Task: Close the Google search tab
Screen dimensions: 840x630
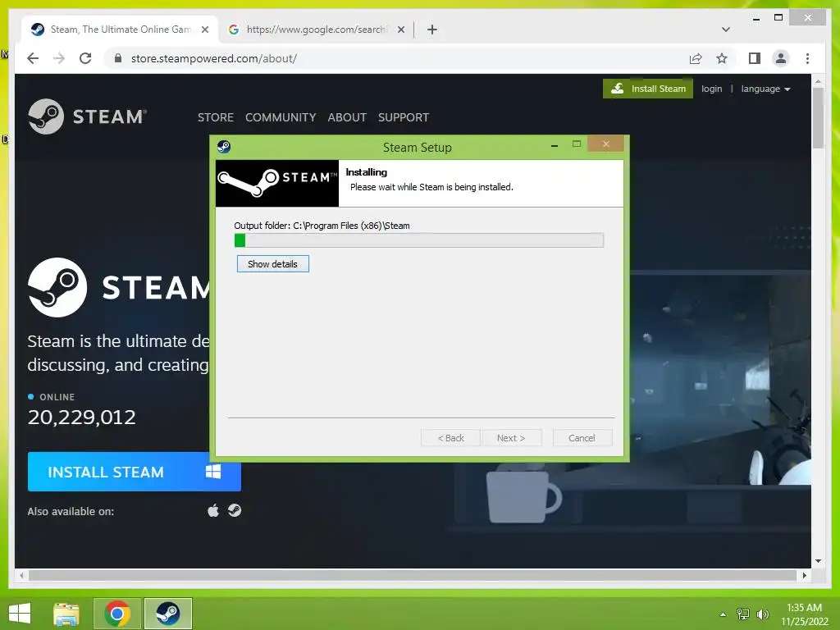Action: point(400,30)
